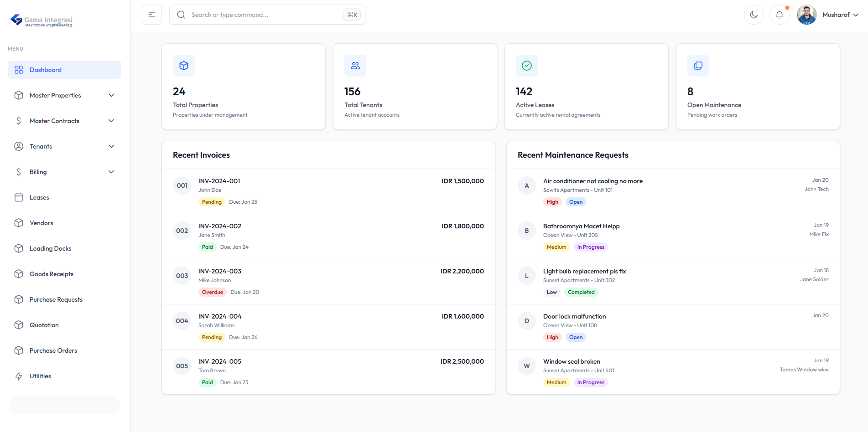
Task: Click the 004 number badge for INV-2024-004
Action: 182,321
